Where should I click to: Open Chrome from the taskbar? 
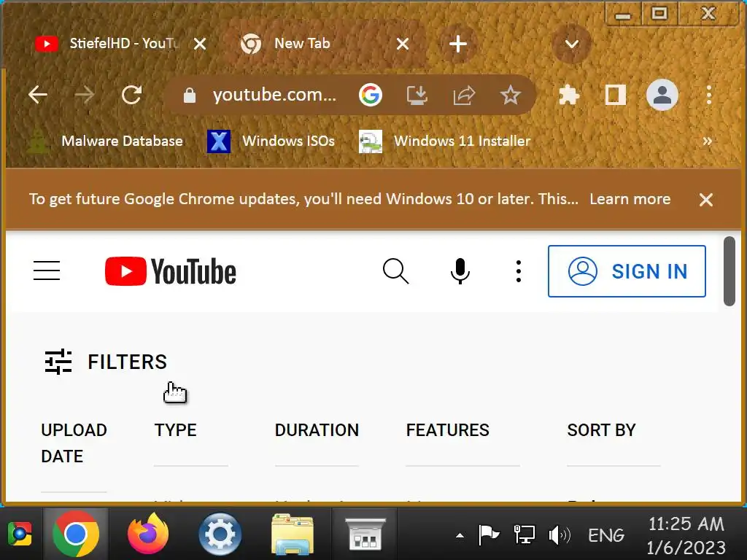[x=76, y=534]
